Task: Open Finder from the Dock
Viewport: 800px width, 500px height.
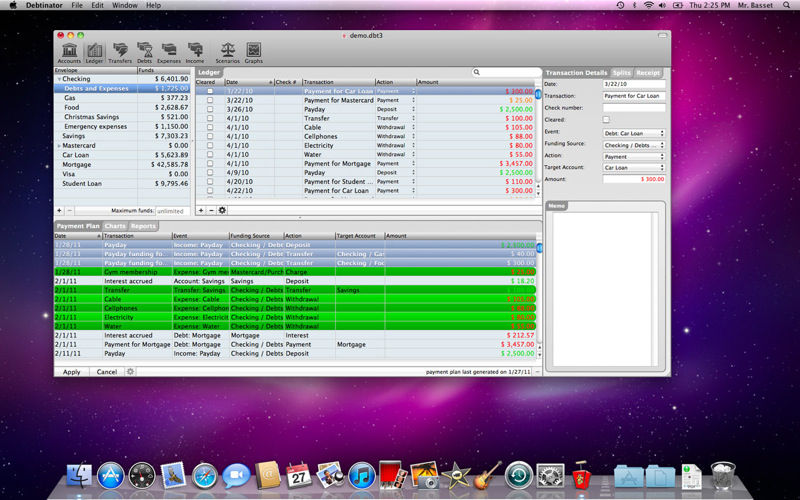Action: pyautogui.click(x=80, y=476)
